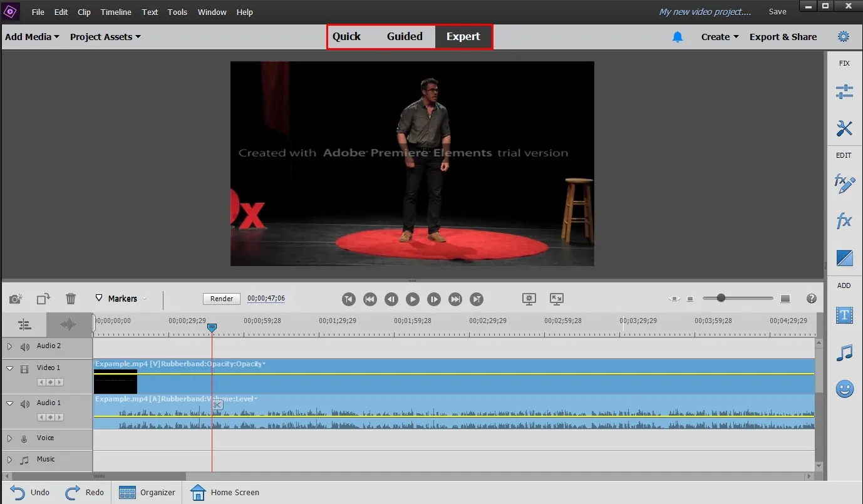Image resolution: width=863 pixels, height=504 pixels.
Task: Toggle the audio meters waveform display
Action: tap(69, 324)
